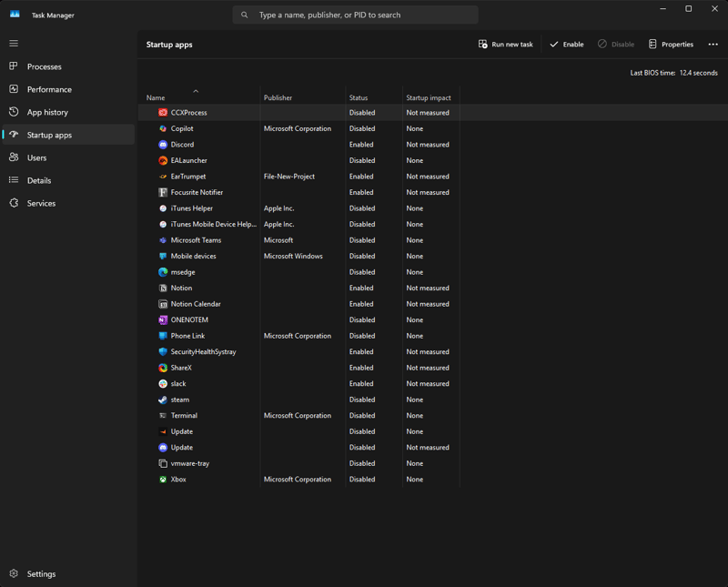728x587 pixels.
Task: Click the iTunes Helper icon
Action: tap(163, 208)
